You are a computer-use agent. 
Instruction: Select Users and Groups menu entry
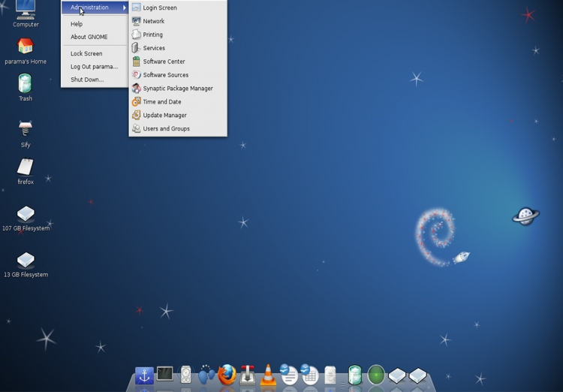point(166,129)
